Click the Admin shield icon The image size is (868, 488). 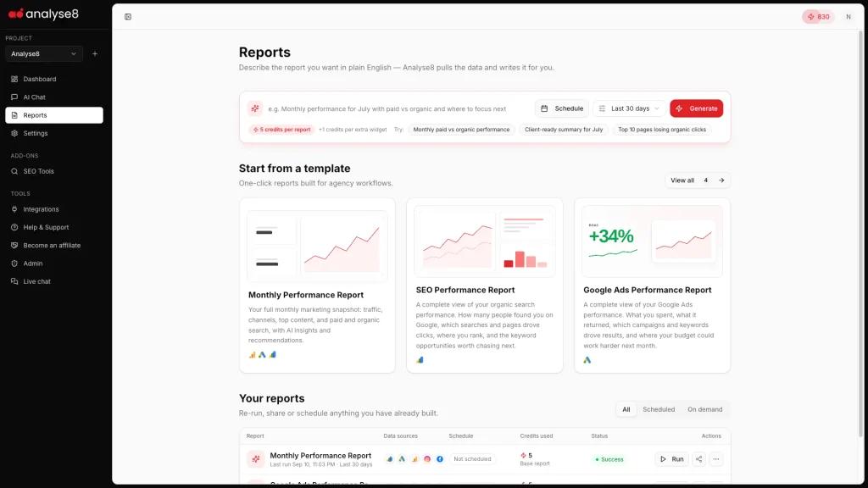click(14, 263)
